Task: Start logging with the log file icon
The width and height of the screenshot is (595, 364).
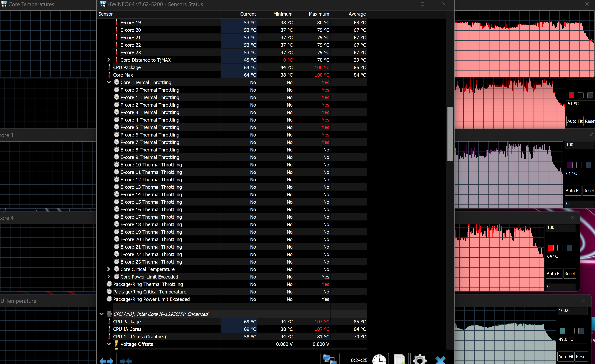Action: (399, 359)
